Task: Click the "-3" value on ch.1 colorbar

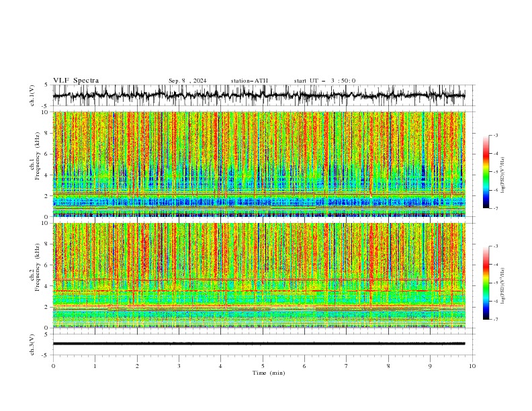Action: tap(496, 135)
